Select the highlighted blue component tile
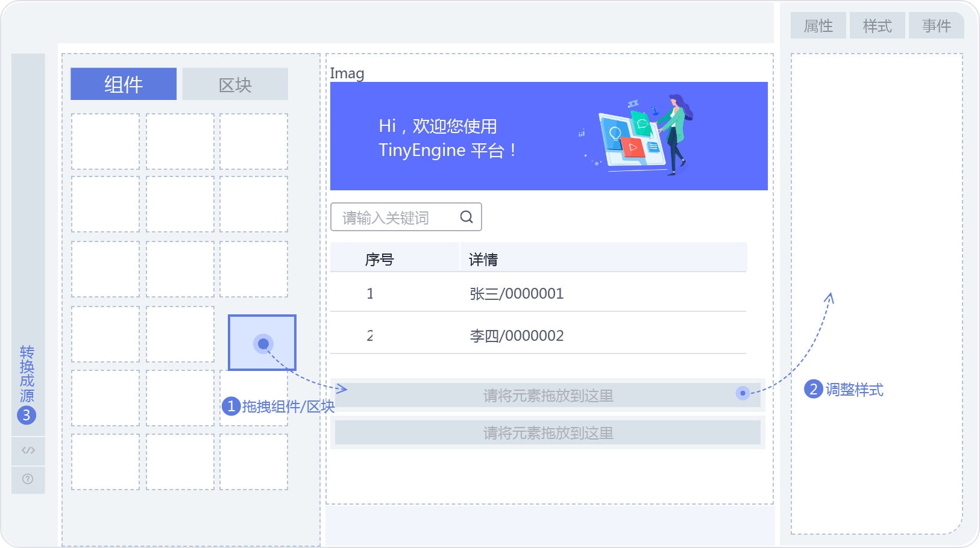The image size is (980, 548). [x=262, y=343]
